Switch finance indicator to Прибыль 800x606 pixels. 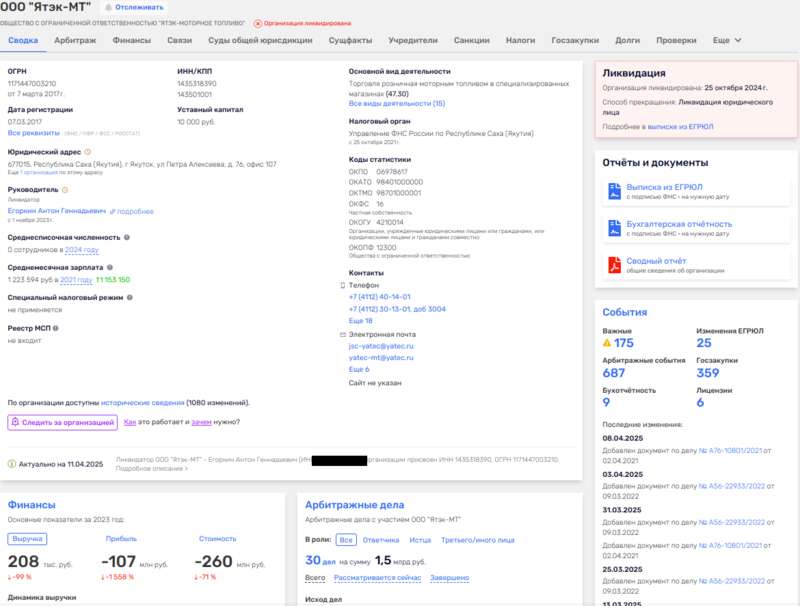tap(121, 539)
